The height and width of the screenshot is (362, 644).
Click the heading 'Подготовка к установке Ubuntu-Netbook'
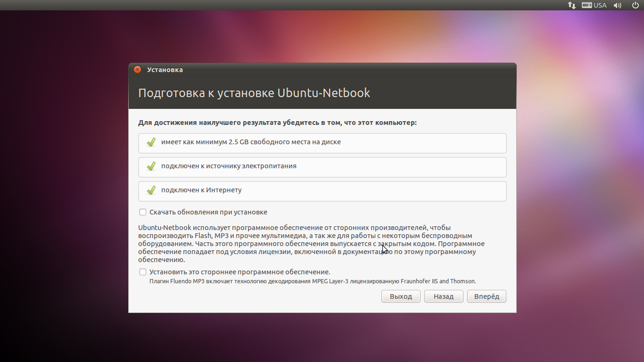[x=254, y=93]
